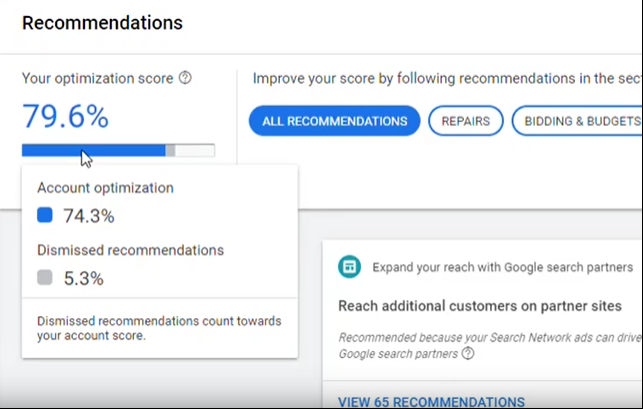This screenshot has height=409, width=643.
Task: Click the gray Dismissed recommendations swatch
Action: tap(45, 277)
